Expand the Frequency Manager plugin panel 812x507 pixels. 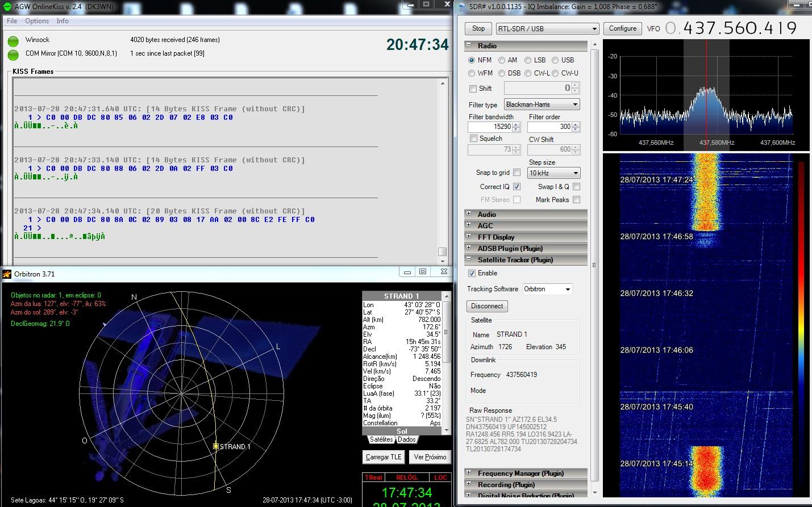(x=469, y=473)
